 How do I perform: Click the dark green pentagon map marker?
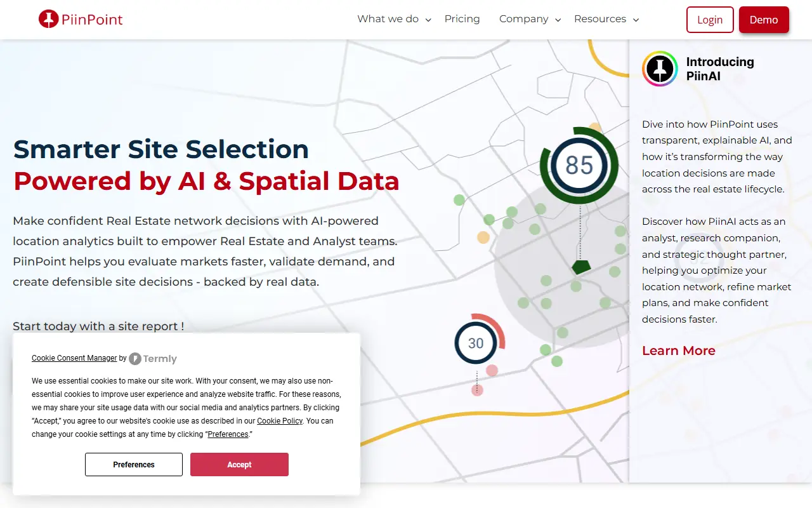point(580,267)
